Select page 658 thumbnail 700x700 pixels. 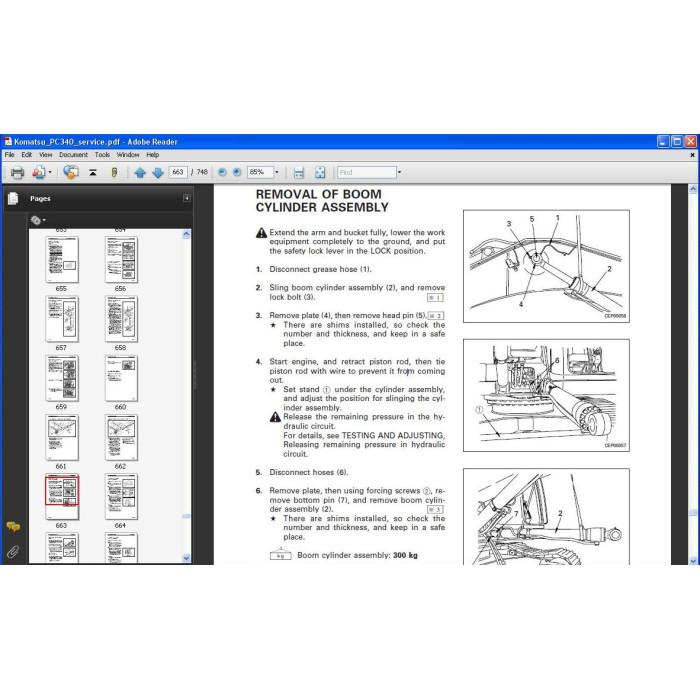(x=121, y=319)
